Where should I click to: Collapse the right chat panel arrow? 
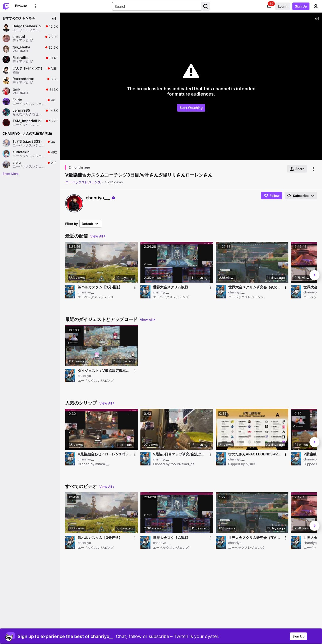click(317, 19)
